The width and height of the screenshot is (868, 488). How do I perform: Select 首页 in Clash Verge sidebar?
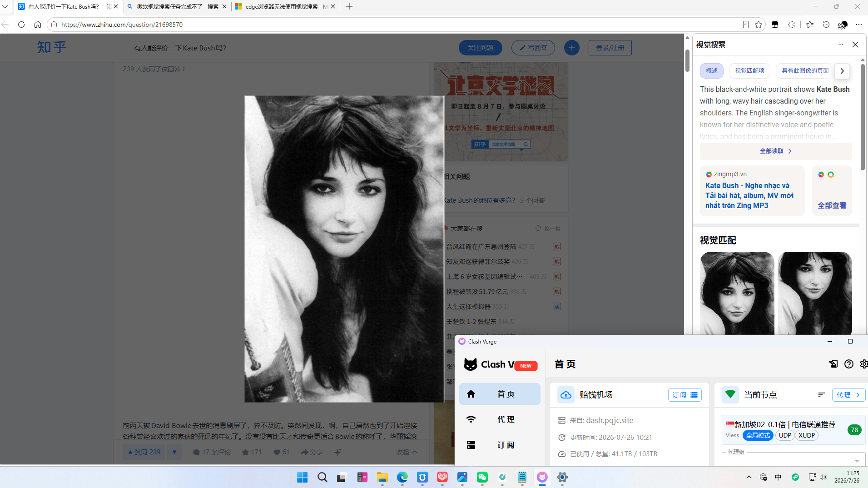tap(500, 394)
